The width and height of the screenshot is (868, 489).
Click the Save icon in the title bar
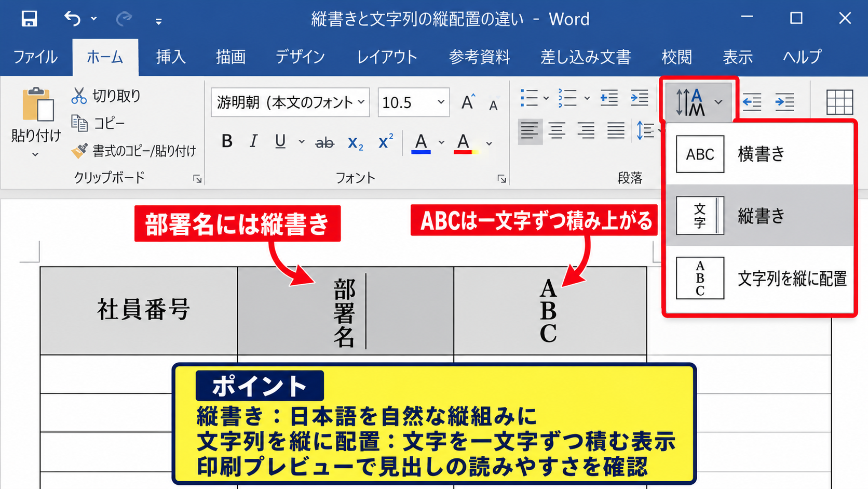pyautogui.click(x=29, y=19)
